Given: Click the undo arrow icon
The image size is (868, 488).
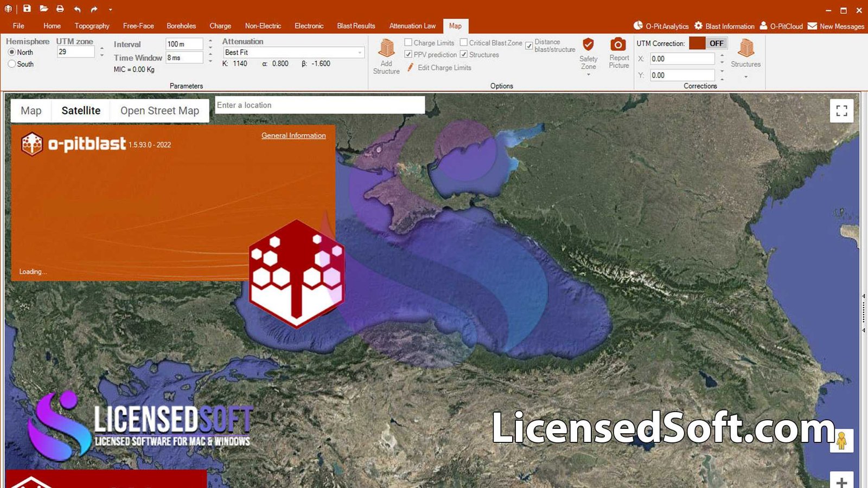Looking at the screenshot, I should point(77,9).
